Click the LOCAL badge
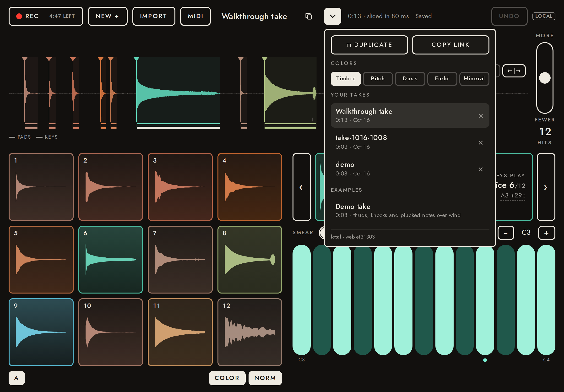The image size is (564, 392). click(544, 16)
